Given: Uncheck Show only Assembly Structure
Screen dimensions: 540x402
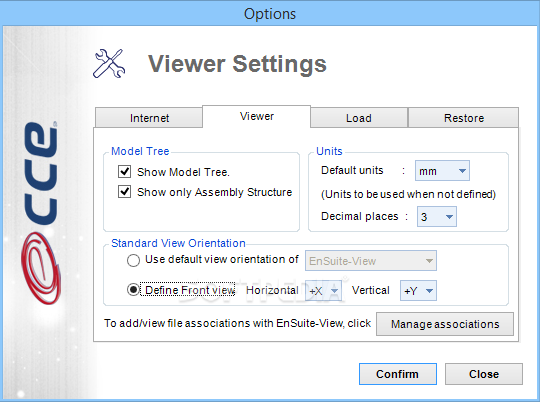Looking at the screenshot, I should click(x=124, y=191).
